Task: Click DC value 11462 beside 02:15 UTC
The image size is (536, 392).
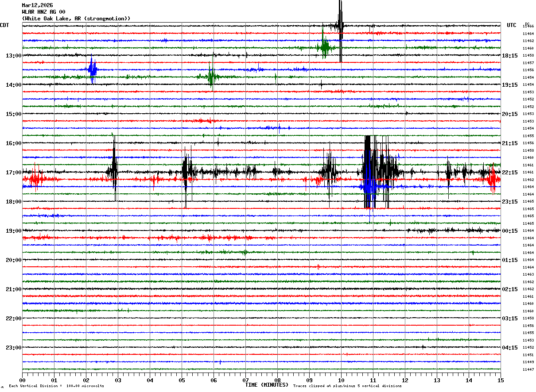Action: [x=528, y=289]
